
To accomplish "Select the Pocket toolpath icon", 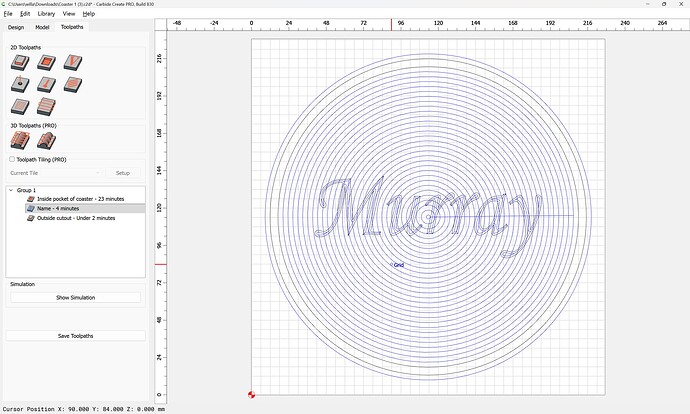I will (x=46, y=63).
